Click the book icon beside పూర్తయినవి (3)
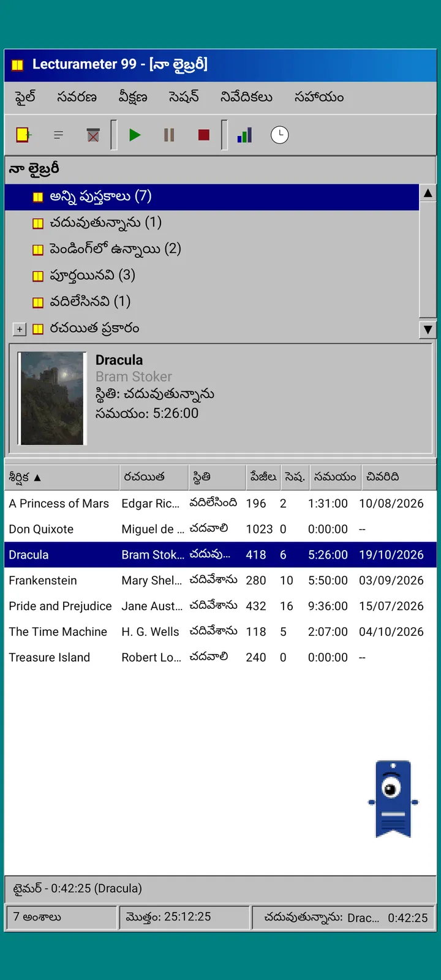441x980 pixels. point(38,276)
